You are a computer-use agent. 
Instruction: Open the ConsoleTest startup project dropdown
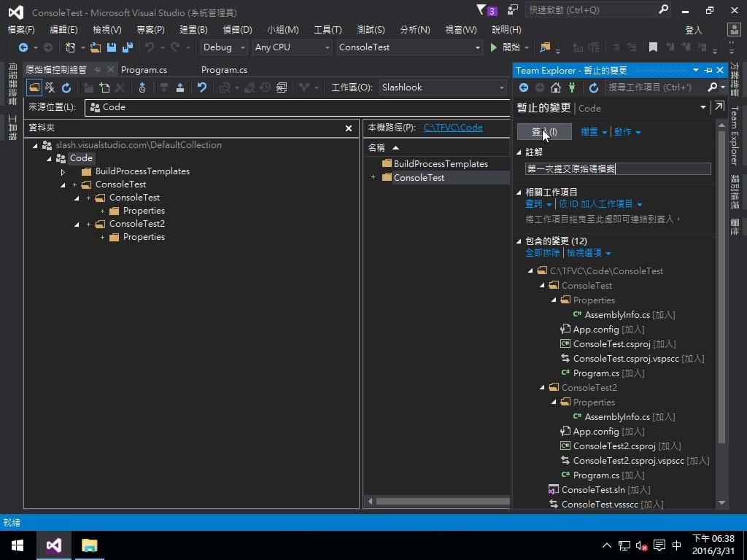(477, 47)
